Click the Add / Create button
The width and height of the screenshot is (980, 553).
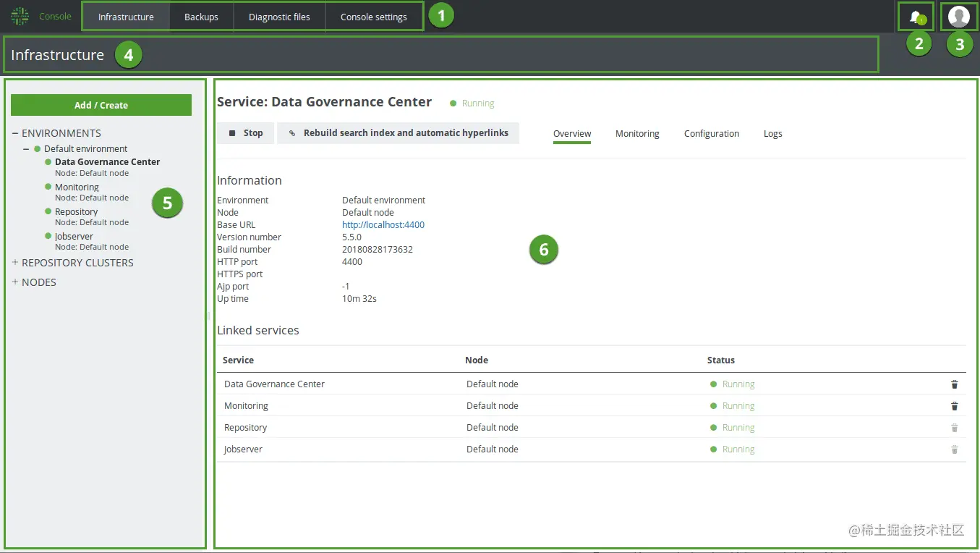pyautogui.click(x=101, y=105)
